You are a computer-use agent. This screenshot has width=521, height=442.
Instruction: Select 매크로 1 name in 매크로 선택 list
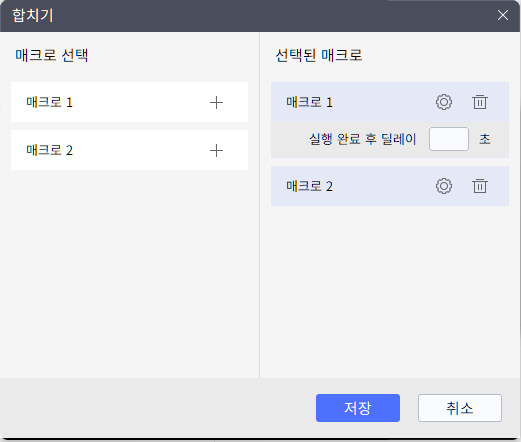point(49,102)
